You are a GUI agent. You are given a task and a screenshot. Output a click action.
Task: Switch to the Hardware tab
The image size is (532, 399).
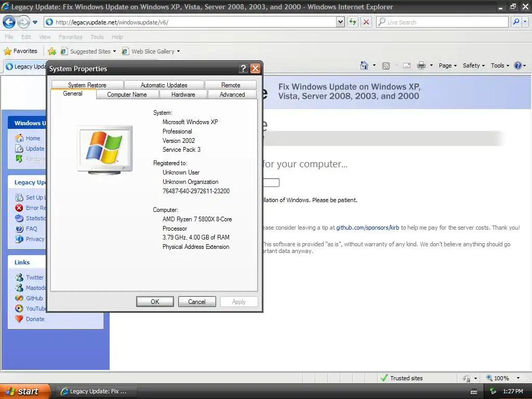pyautogui.click(x=183, y=95)
